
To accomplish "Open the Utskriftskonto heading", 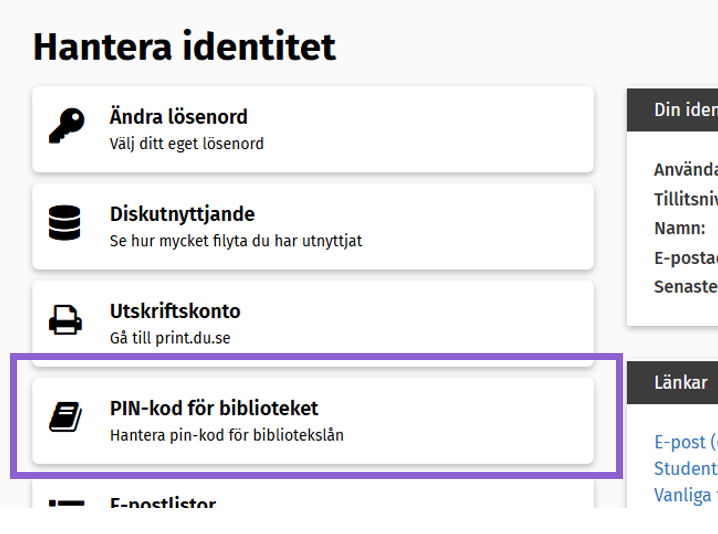I will [x=175, y=311].
